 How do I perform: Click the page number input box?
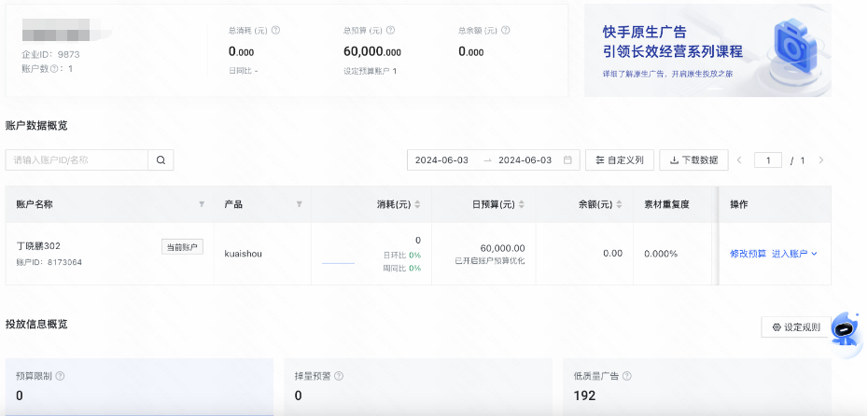tap(768, 159)
